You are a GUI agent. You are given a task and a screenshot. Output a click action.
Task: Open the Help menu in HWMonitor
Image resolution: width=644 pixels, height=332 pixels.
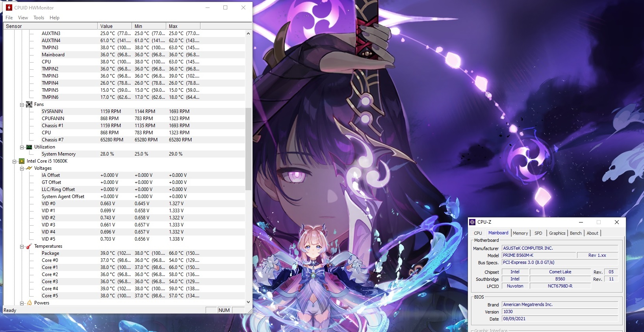coord(54,18)
